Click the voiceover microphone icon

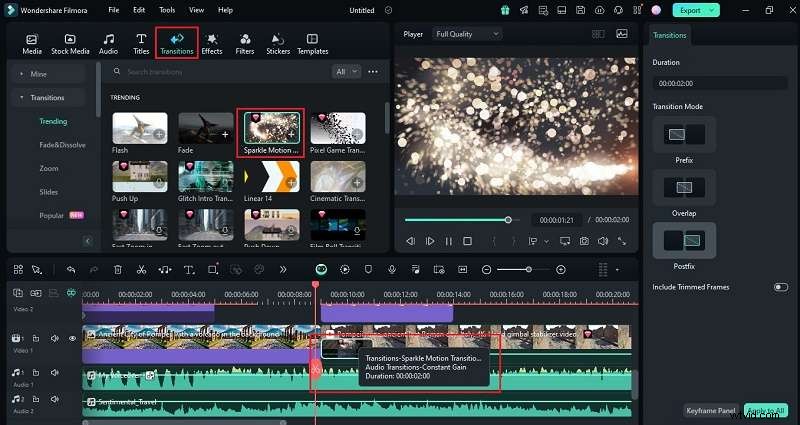(x=392, y=269)
